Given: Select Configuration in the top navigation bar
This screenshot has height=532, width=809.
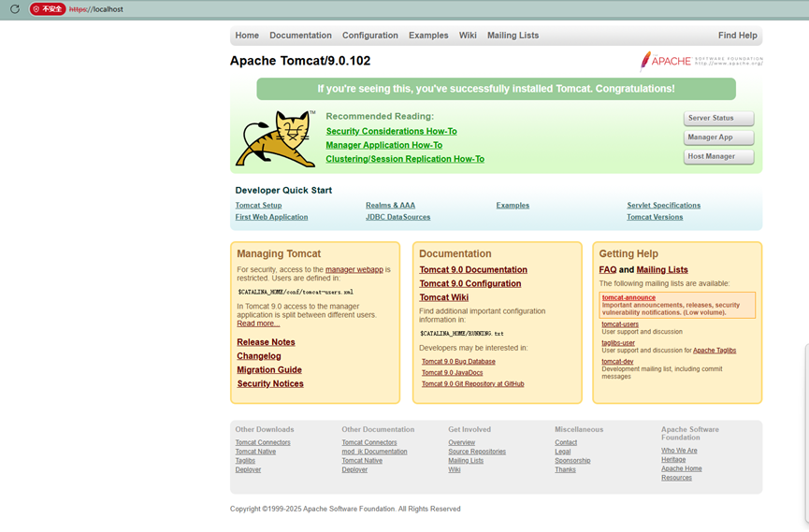Looking at the screenshot, I should click(370, 36).
